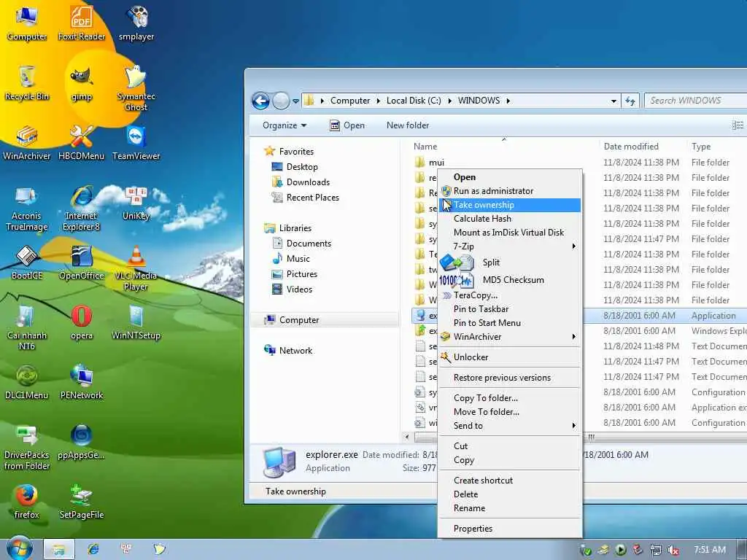Launch Internet Explorer 8 desktop icon
747x560 pixels.
[82, 208]
